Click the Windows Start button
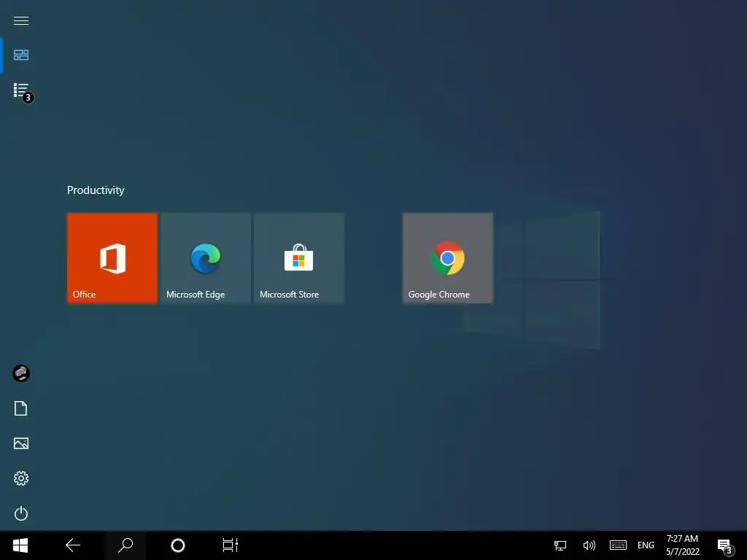747x560 pixels. [x=20, y=545]
